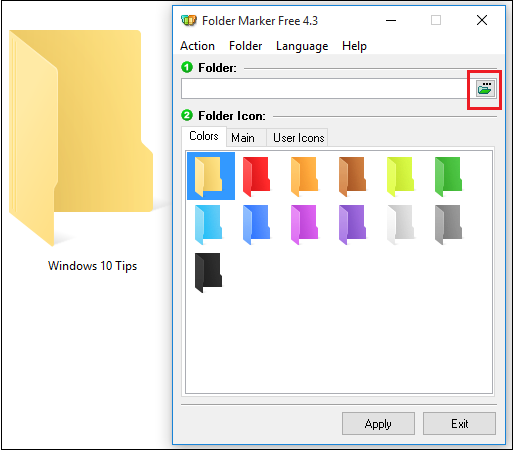The image size is (513, 450).
Task: Open the Action menu
Action: (x=197, y=46)
